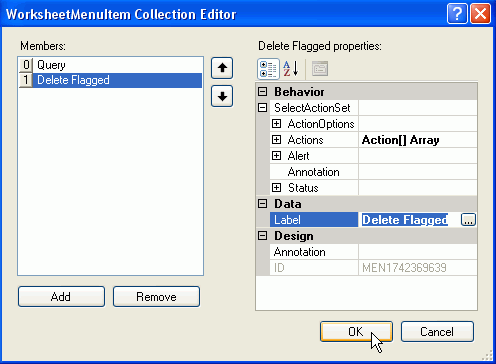Select the ID property row
This screenshot has height=364, width=496.
click(373, 268)
